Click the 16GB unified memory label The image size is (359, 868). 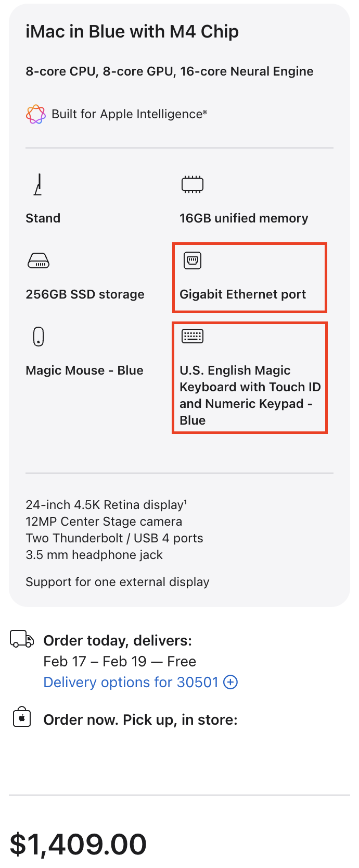(x=243, y=218)
